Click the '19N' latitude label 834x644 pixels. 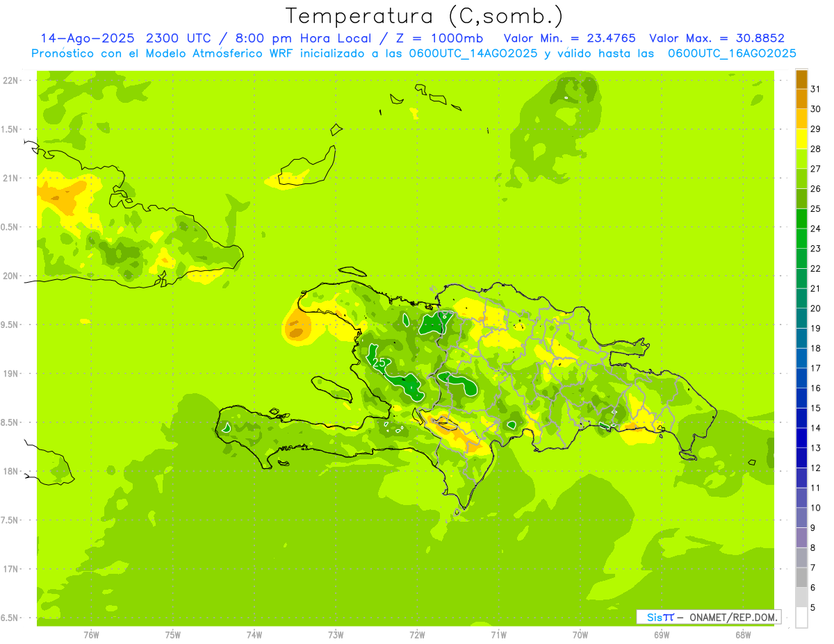point(11,374)
